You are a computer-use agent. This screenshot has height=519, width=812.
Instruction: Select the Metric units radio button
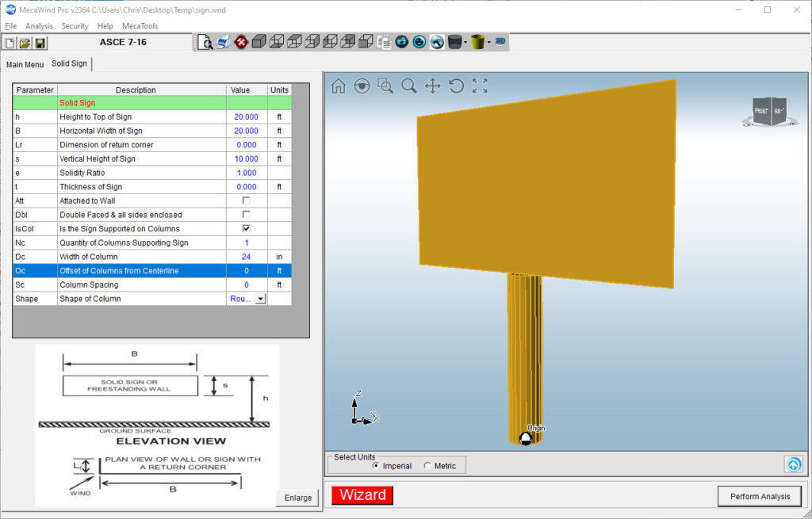click(x=428, y=466)
